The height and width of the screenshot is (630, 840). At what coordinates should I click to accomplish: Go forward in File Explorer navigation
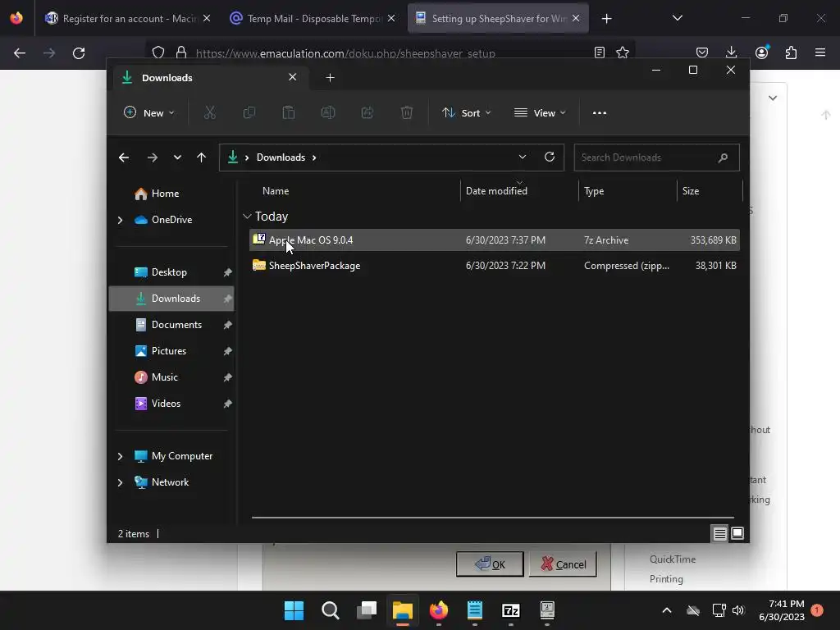tap(152, 157)
